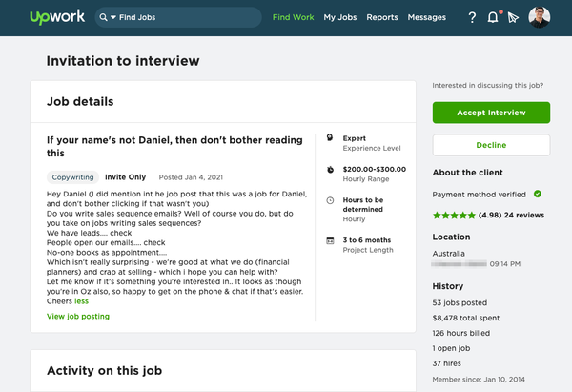Click the Copywriting category tag
The image size is (572, 392).
tap(72, 177)
